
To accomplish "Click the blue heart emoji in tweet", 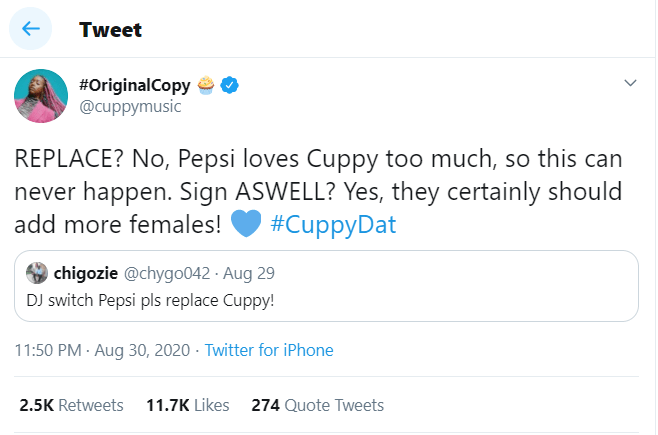I will 244,224.
